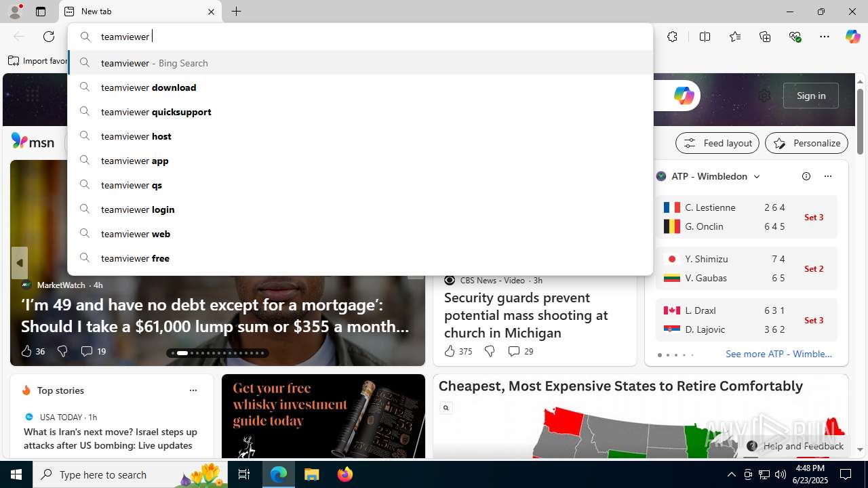Open the MarketWatch mortgage article headline
Screen dimensions: 868x488
click(x=215, y=315)
